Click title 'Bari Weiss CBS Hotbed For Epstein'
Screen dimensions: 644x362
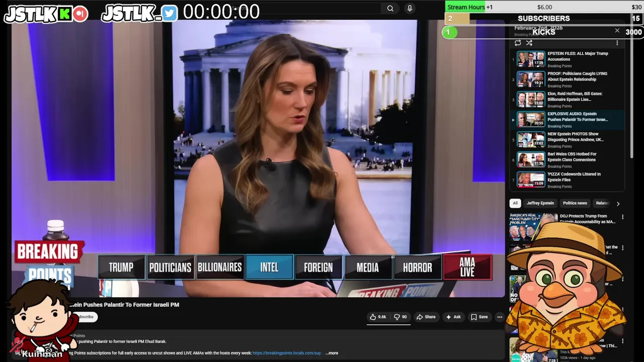coord(572,157)
